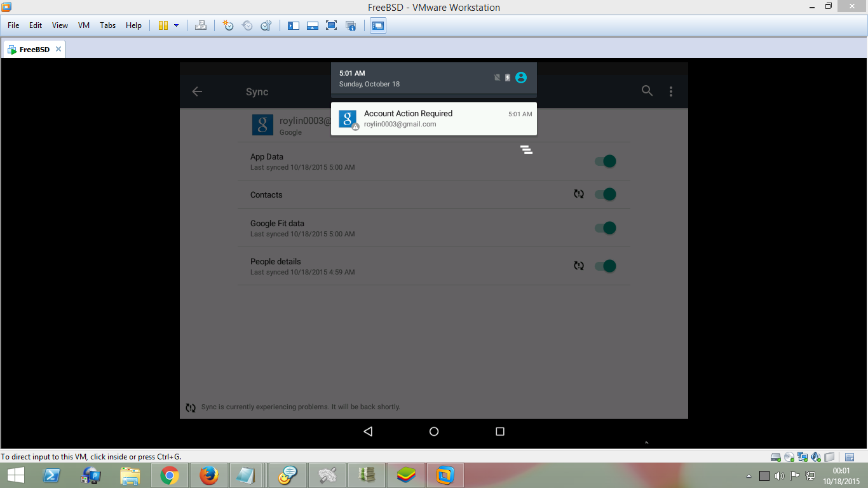Switch to Unity mode
This screenshot has width=868, height=488.
tap(350, 25)
